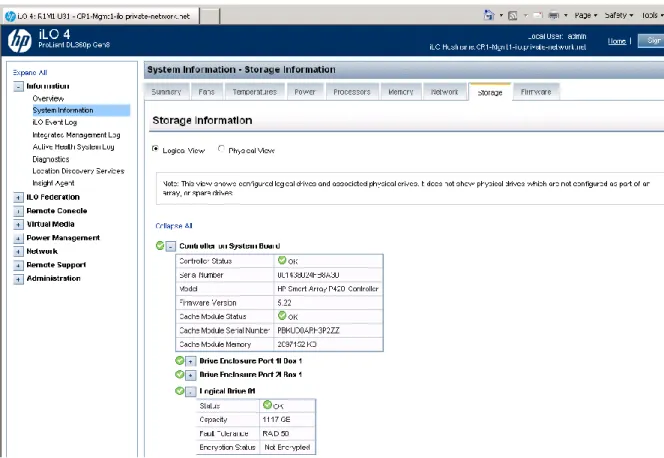Viewport: 664px width, 458px height.
Task: Open iLO Event Log
Action: (x=55, y=122)
